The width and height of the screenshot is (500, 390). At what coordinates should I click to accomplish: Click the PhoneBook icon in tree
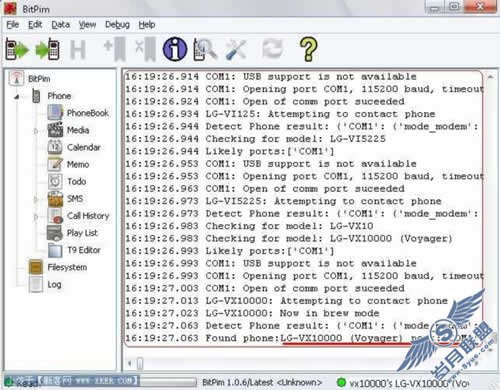(55, 113)
